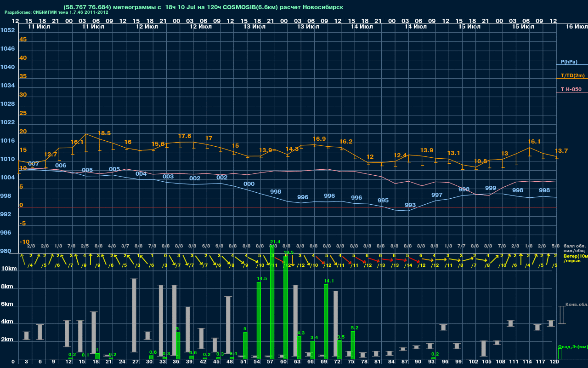Select the T/TD(2m) legend label
The image size is (588, 368).
(x=573, y=75)
